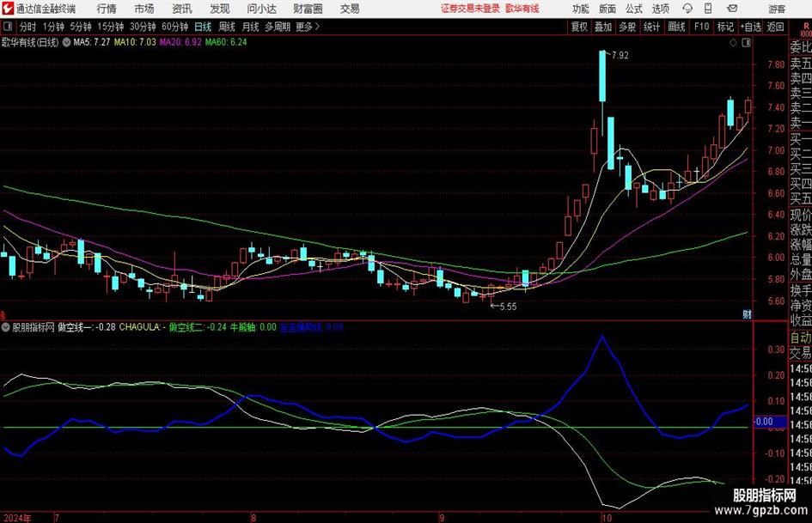Switch to the 15分钟 period tab
The width and height of the screenshot is (812, 523).
(111, 27)
